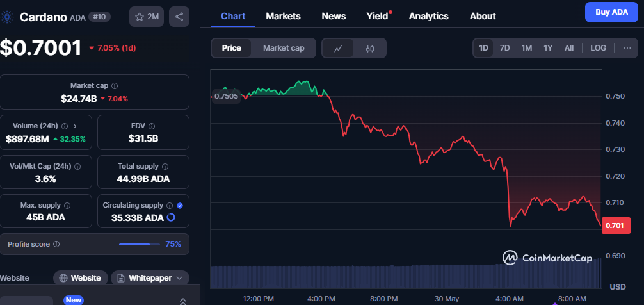Viewport: 644px width, 305px height.
Task: Show Vol/Mkt Cap info icon
Action: click(77, 167)
